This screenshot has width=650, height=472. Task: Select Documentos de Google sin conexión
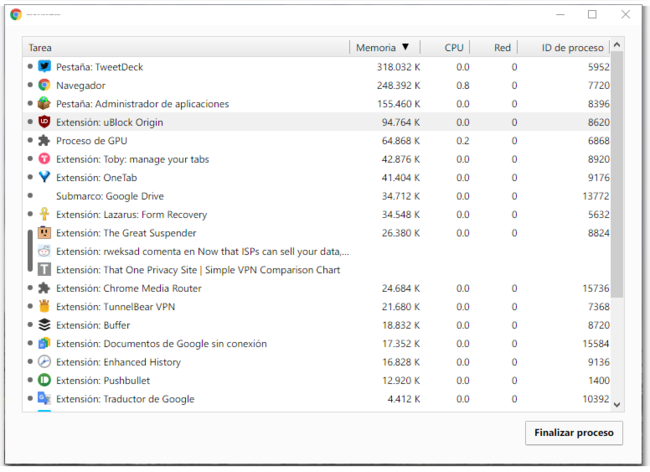click(x=317, y=344)
